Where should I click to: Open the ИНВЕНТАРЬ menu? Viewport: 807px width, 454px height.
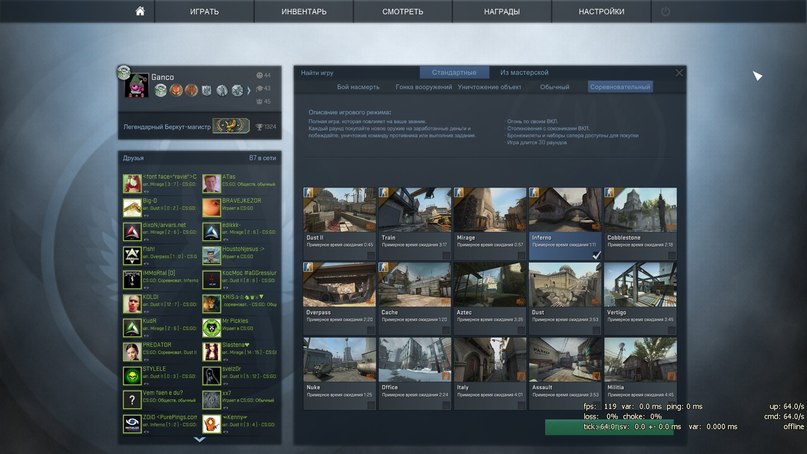(x=304, y=11)
